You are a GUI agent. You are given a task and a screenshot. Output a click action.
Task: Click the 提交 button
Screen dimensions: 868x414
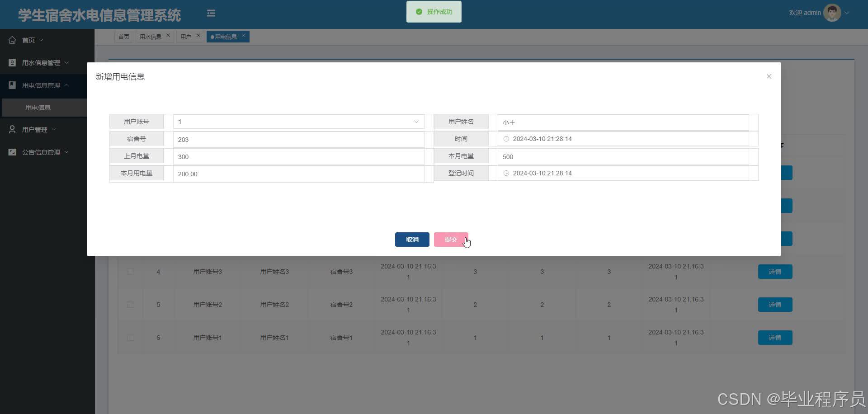(x=451, y=240)
